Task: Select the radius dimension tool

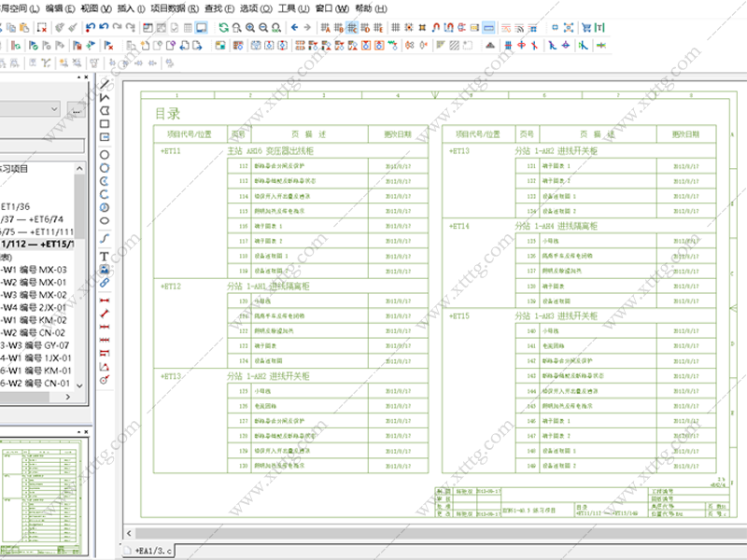Action: click(105, 380)
